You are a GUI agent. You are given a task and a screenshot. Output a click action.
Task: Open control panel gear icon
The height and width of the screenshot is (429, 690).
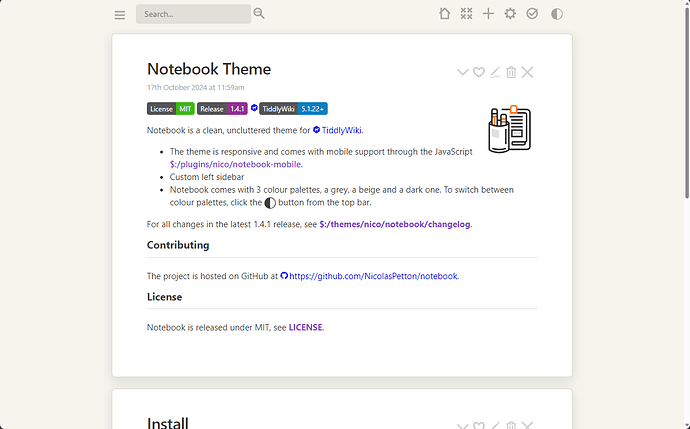coord(510,14)
